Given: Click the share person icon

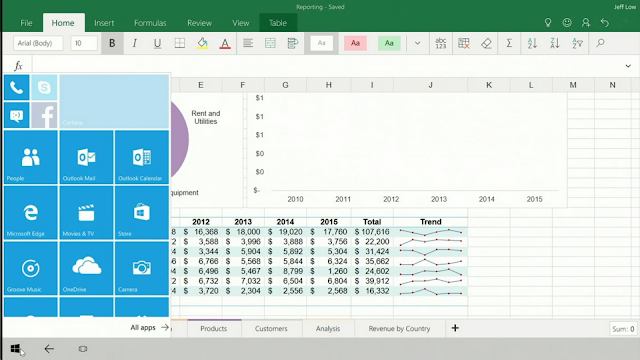Looking at the screenshot, I should 586,23.
